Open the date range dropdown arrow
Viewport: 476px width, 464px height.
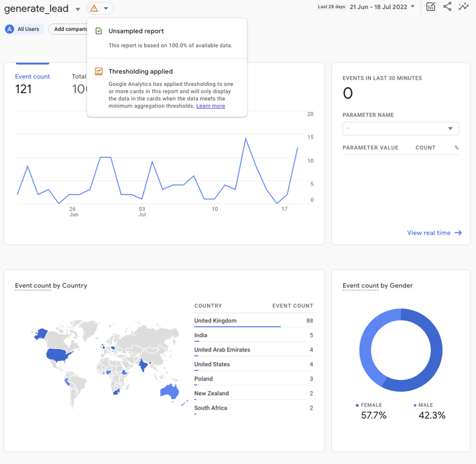tap(412, 6)
